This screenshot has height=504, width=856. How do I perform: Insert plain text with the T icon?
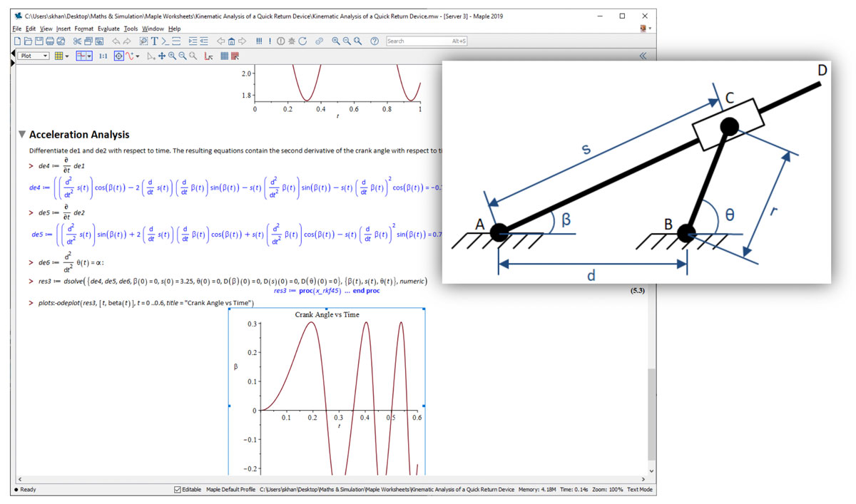153,41
